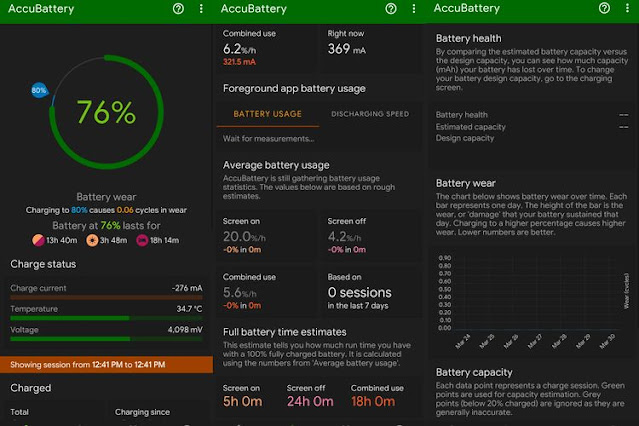Viewport: 639px width, 426px height.
Task: Tap the Mar 30 label on the wear chart
Action: click(x=607, y=341)
